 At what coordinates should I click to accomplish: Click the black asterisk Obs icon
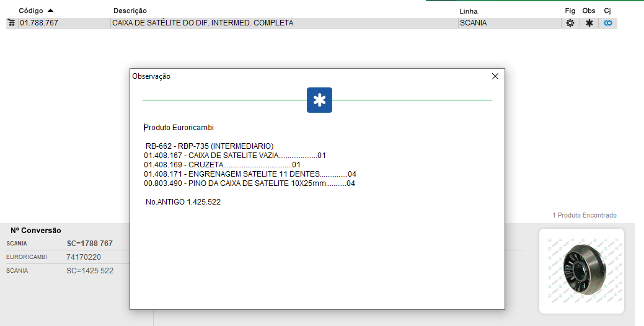(x=589, y=23)
